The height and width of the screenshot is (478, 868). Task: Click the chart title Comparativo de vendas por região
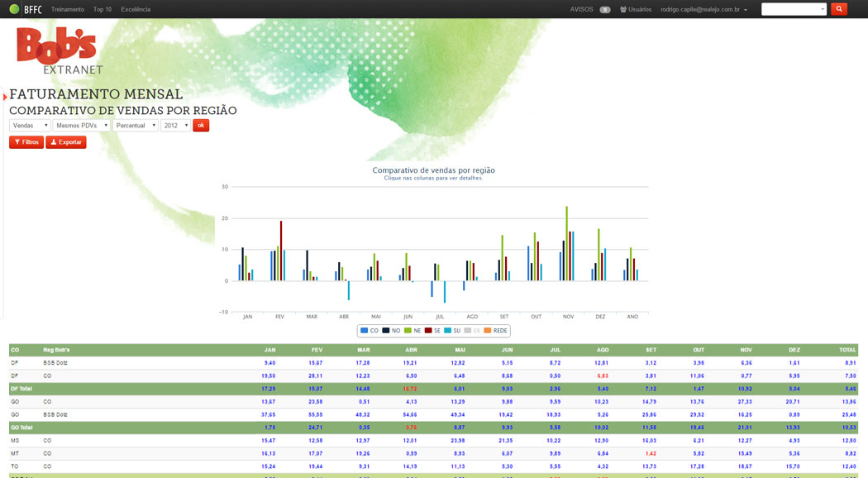[x=433, y=170]
